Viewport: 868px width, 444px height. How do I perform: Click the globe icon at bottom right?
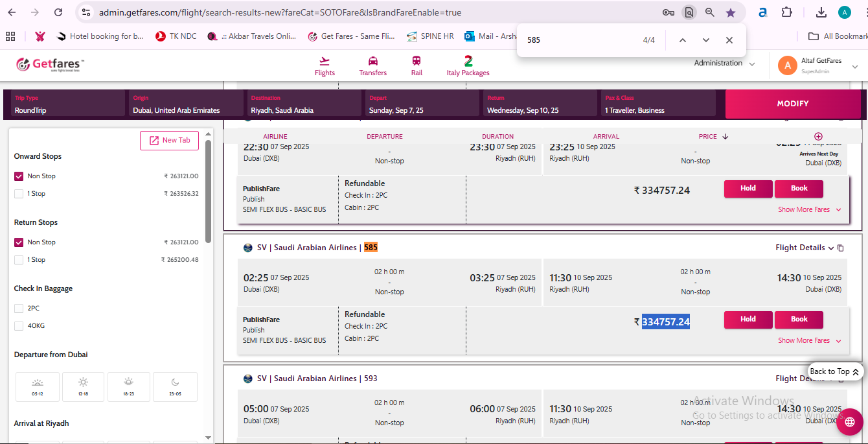pyautogui.click(x=849, y=422)
